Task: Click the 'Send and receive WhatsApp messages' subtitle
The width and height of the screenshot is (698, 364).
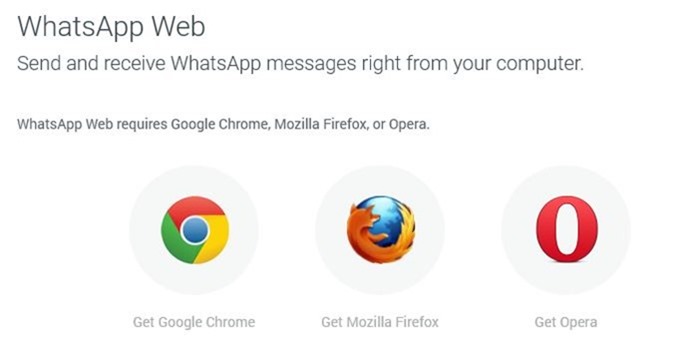Action: (x=300, y=63)
